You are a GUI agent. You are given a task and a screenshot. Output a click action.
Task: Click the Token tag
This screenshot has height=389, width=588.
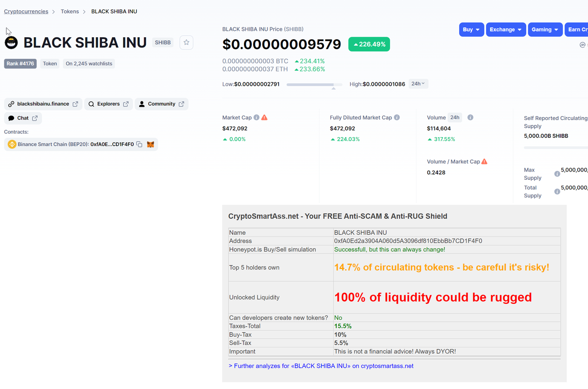tap(50, 64)
